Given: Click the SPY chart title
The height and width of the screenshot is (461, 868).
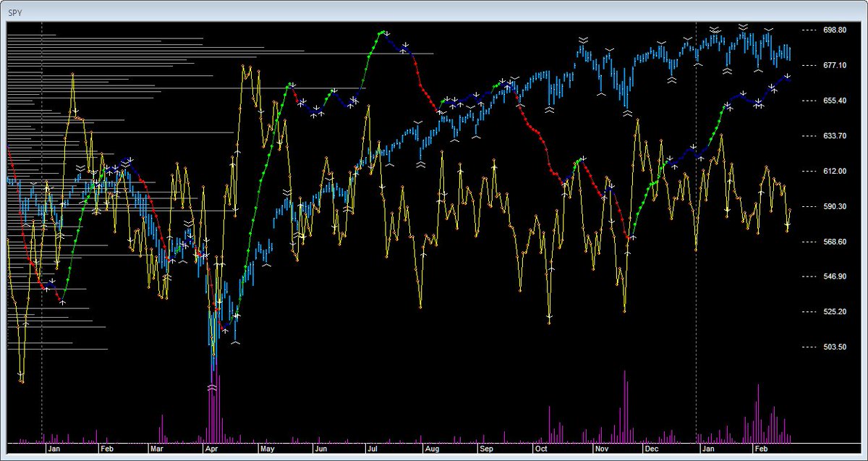Looking at the screenshot, I should [x=14, y=13].
